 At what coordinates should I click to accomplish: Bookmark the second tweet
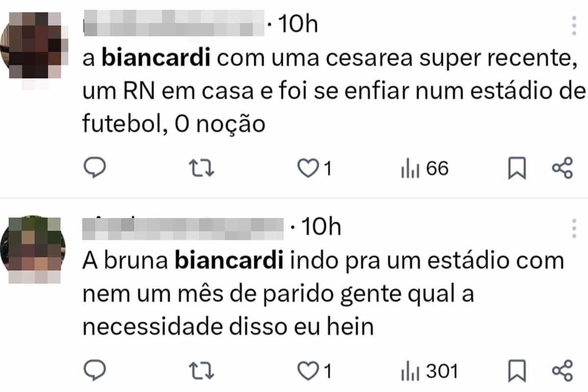point(516,371)
